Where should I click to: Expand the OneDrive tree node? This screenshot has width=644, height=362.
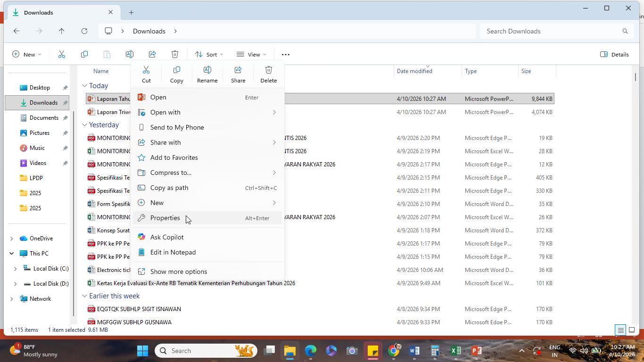12,239
